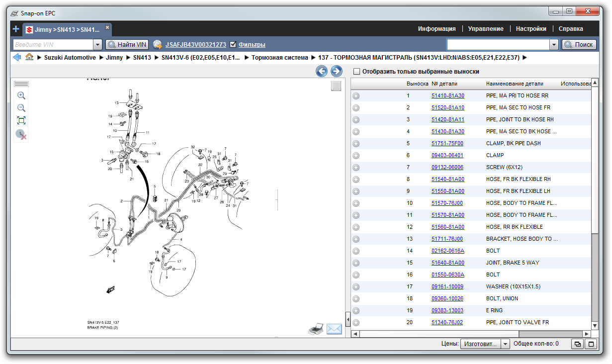Collapse the parts panel splitter arrow
This screenshot has width=612, height=364.
[x=348, y=320]
